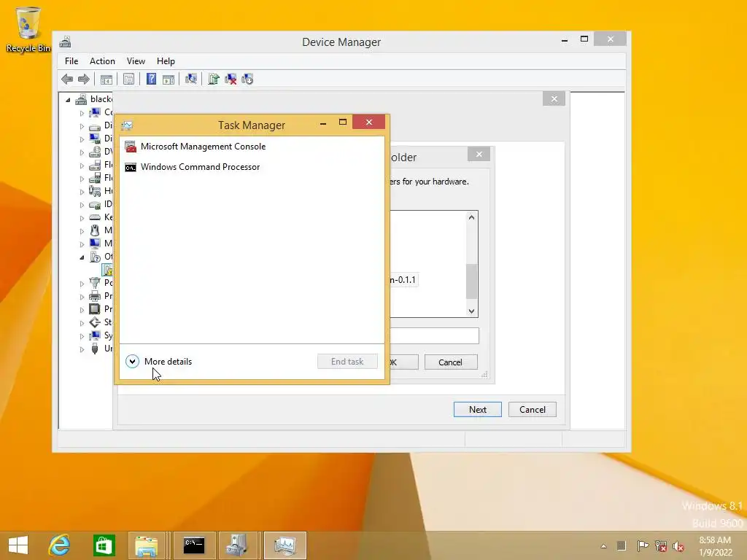Click the Action Center flag tray icon
747x560 pixels.
pyautogui.click(x=642, y=546)
